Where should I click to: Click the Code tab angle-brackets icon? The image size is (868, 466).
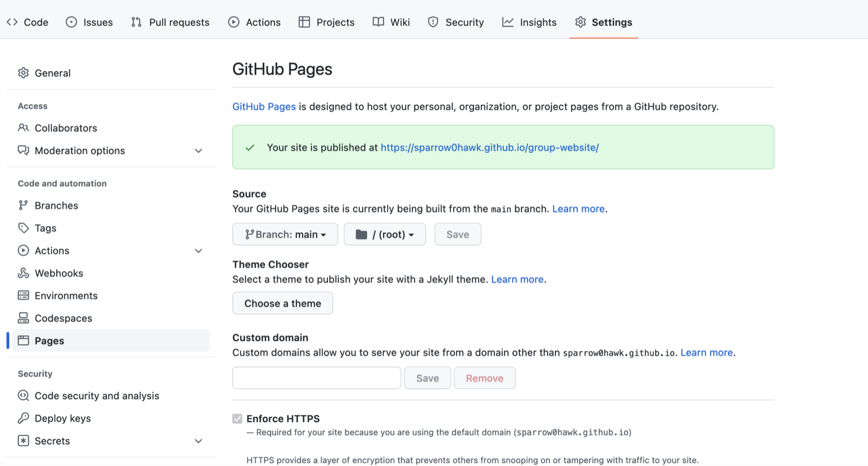pyautogui.click(x=12, y=22)
